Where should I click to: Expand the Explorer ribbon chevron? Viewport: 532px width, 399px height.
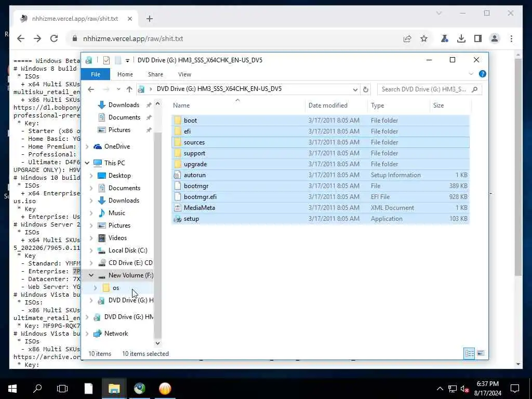coord(471,74)
